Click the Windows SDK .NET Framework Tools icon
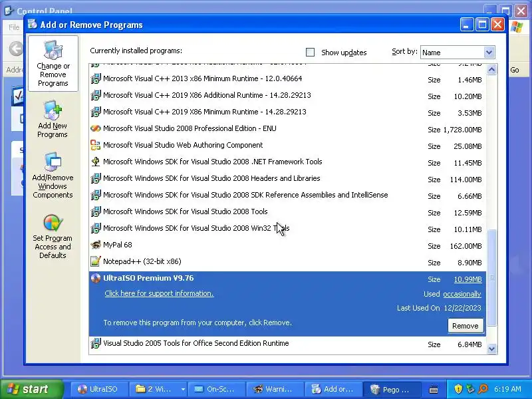This screenshot has width=532, height=399. 96,162
